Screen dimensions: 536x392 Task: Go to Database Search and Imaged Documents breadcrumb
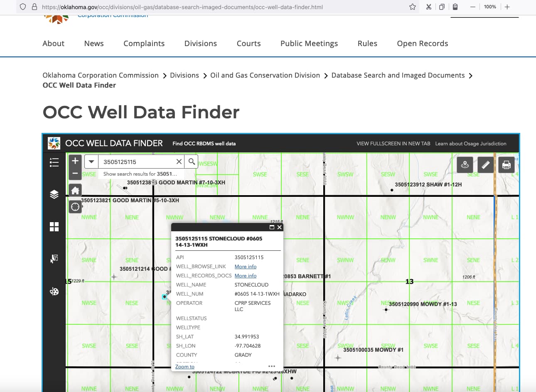click(398, 75)
